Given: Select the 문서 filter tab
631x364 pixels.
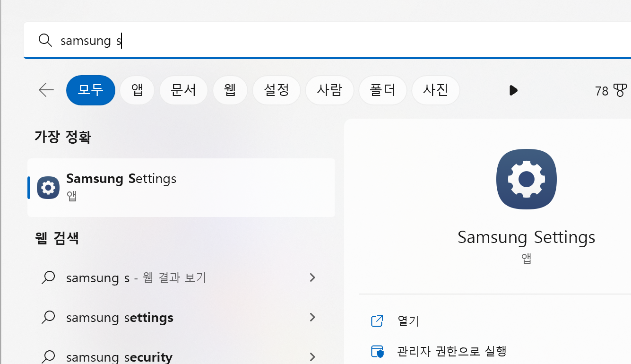Looking at the screenshot, I should [x=183, y=90].
